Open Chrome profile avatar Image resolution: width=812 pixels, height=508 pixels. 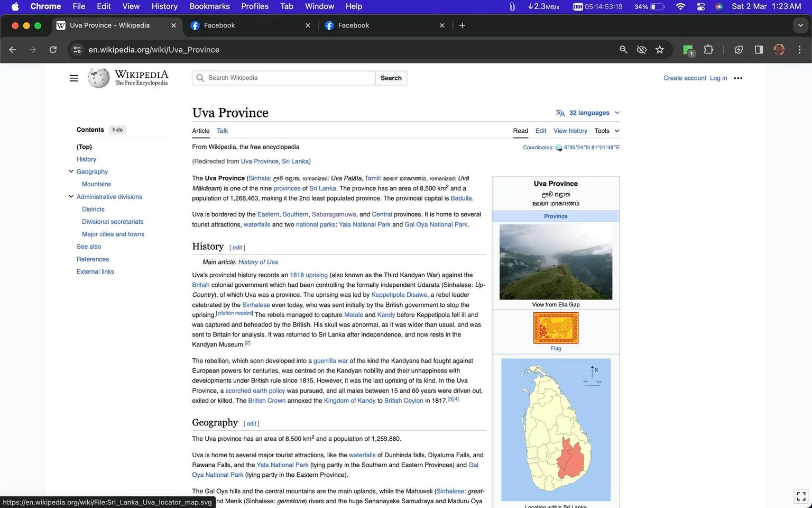[x=779, y=50]
